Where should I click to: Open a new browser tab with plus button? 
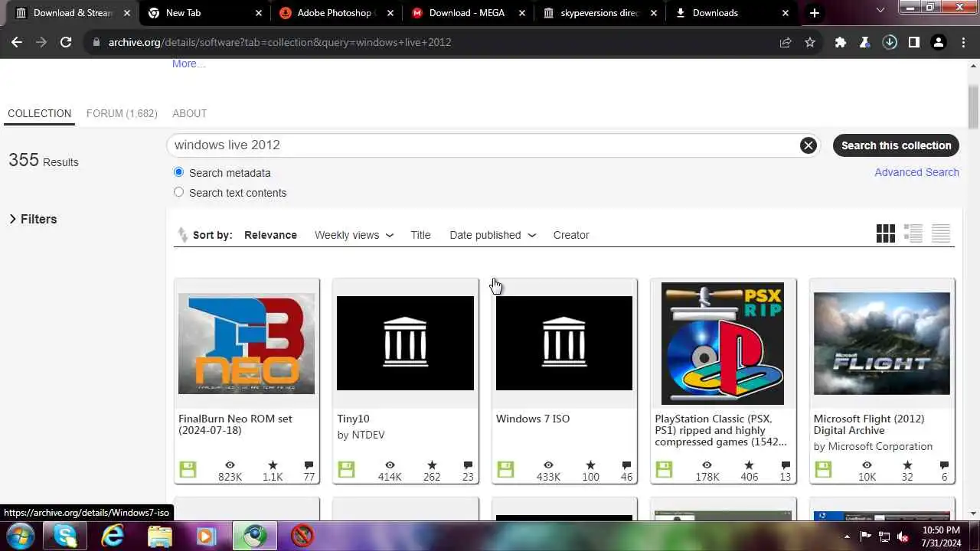pyautogui.click(x=815, y=13)
